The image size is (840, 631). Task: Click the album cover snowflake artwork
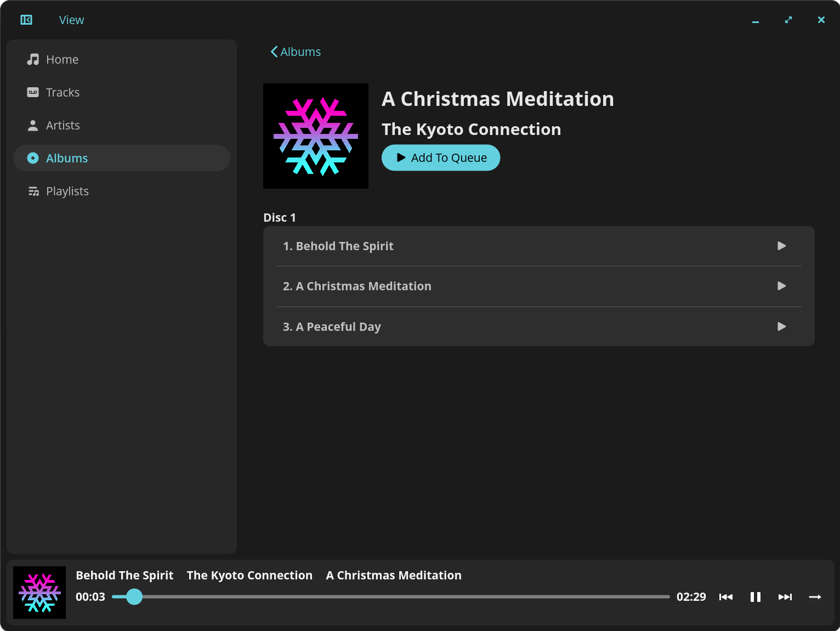click(316, 136)
